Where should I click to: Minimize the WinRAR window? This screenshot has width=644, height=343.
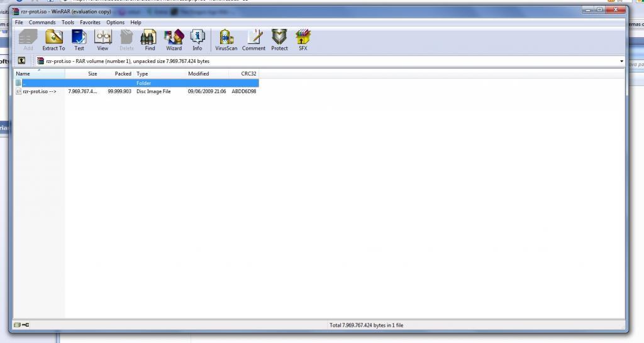(588, 9)
